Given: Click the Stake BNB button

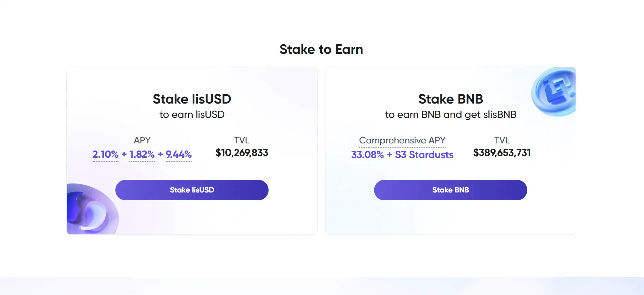Looking at the screenshot, I should 450,190.
